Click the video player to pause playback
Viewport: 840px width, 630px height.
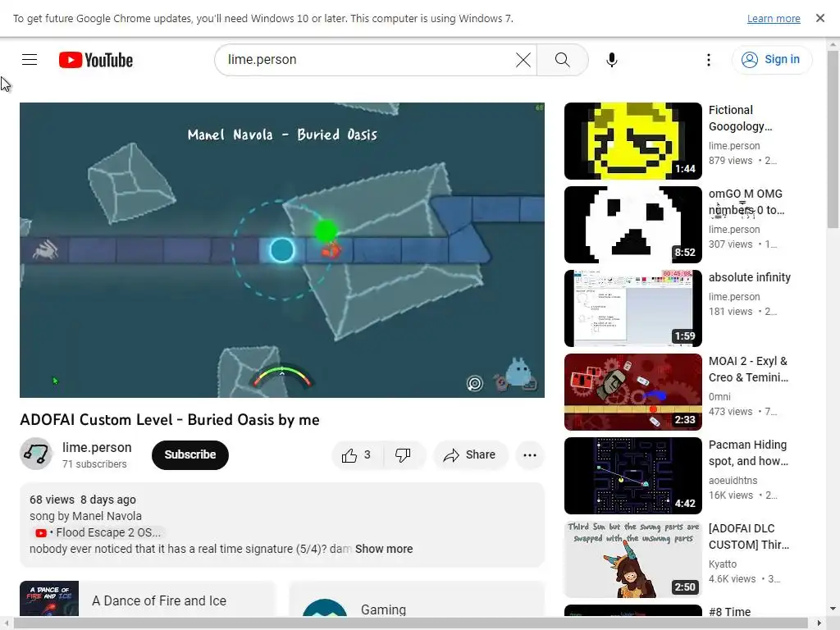point(282,250)
